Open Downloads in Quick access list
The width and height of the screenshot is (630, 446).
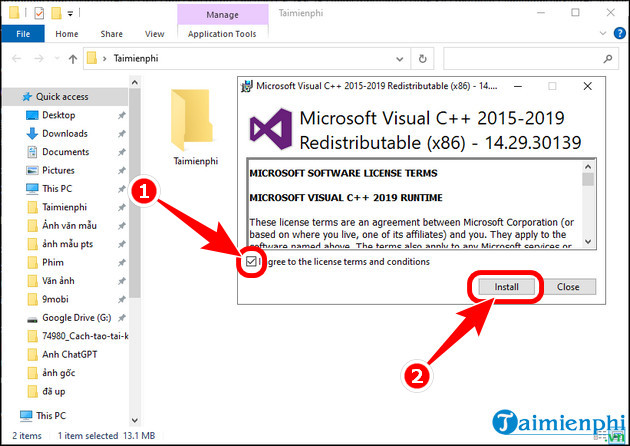pos(65,134)
